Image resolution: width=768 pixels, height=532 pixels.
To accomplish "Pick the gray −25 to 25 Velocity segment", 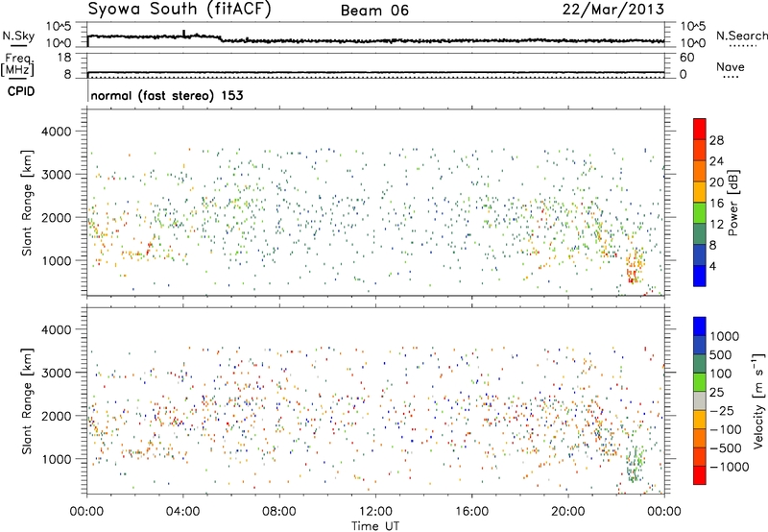I will 700,400.
